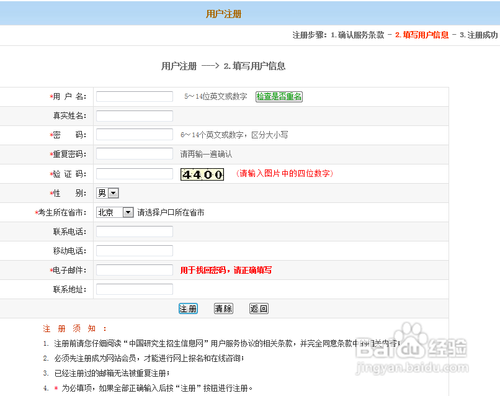Click red text 用于找回密码,请正确填写
Image resolution: width=500 pixels, height=396 pixels.
pos(226,270)
